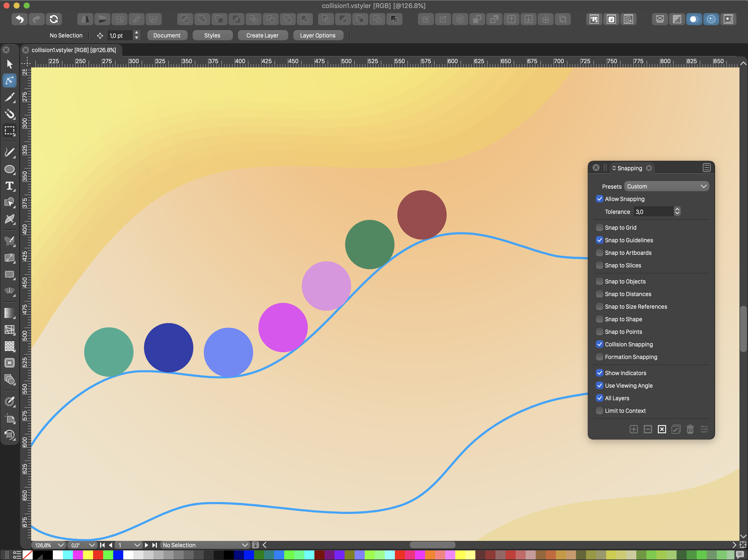Disable the Collision Snapping checkbox

[600, 344]
